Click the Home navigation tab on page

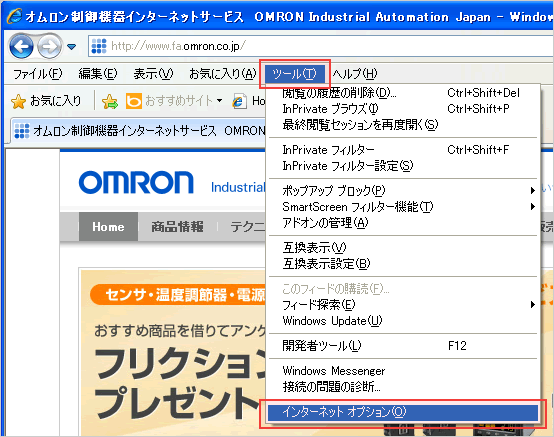108,226
